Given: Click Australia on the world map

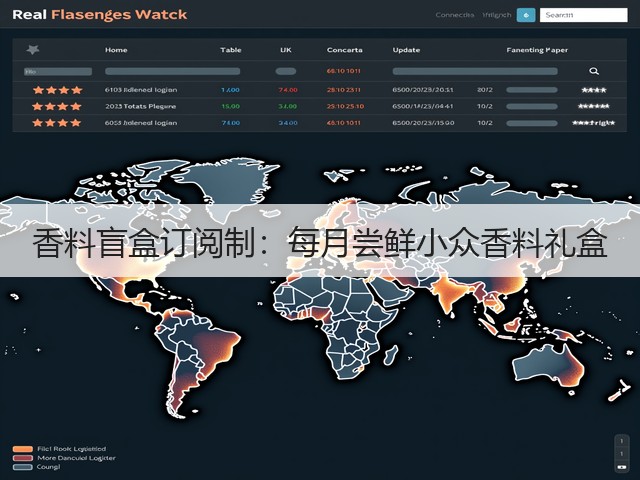Looking at the screenshot, I should [549, 365].
